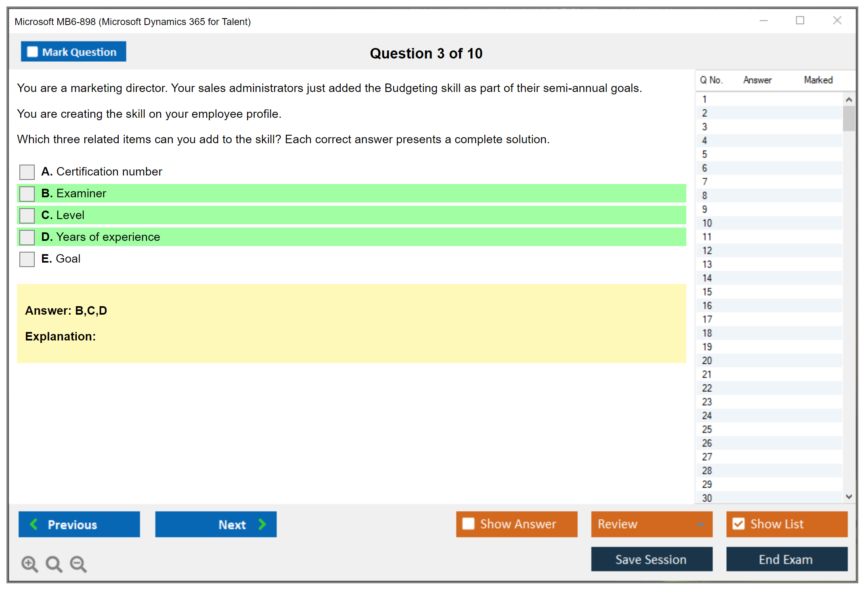868x593 pixels.
Task: Maximize the exam window
Action: click(800, 21)
